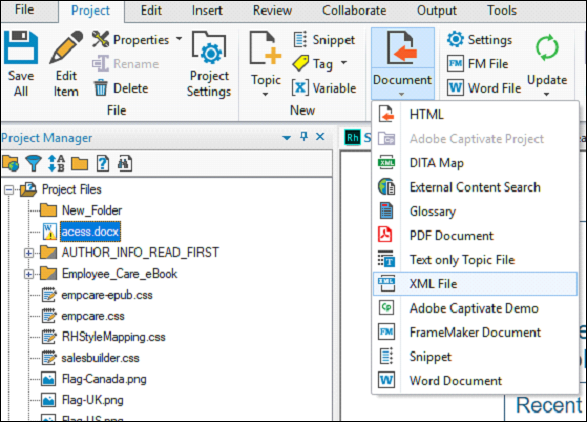Expand the Employee_Care_eBook folder

(28, 274)
